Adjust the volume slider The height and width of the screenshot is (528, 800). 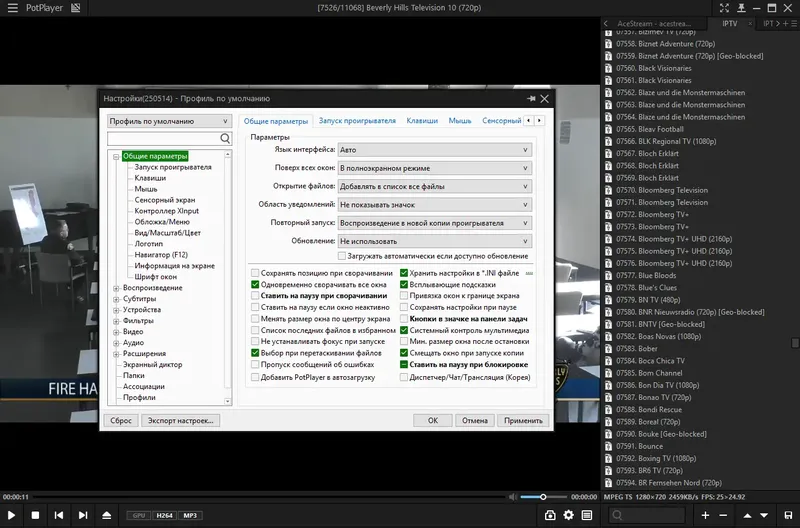pos(543,497)
